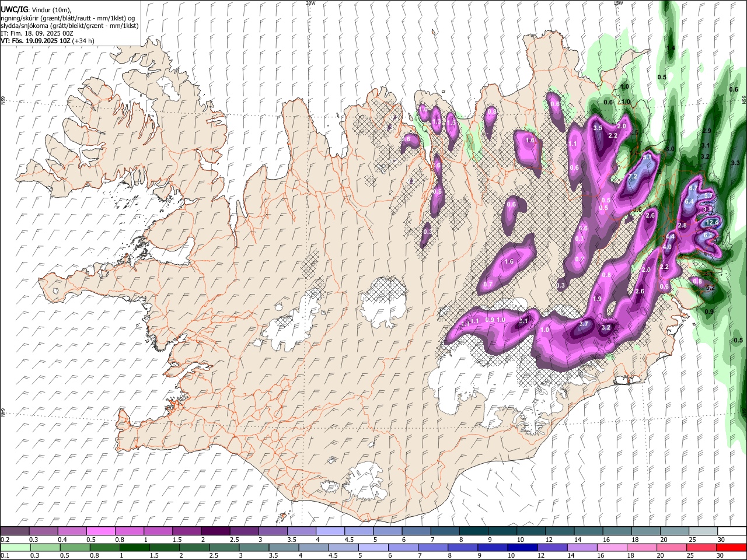Click the pink 16–18 swatch in the lower legend row
The height and width of the screenshot is (560, 747).
pyautogui.click(x=612, y=547)
